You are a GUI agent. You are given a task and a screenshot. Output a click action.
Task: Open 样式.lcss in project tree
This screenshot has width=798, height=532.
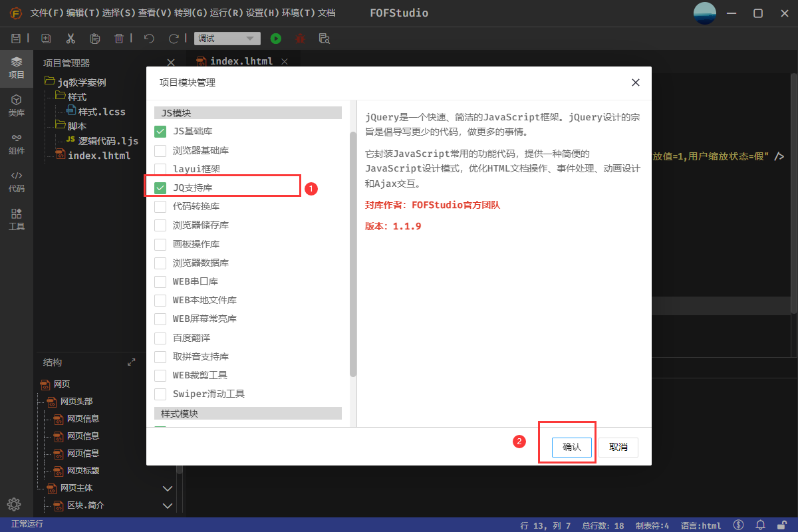tap(102, 111)
